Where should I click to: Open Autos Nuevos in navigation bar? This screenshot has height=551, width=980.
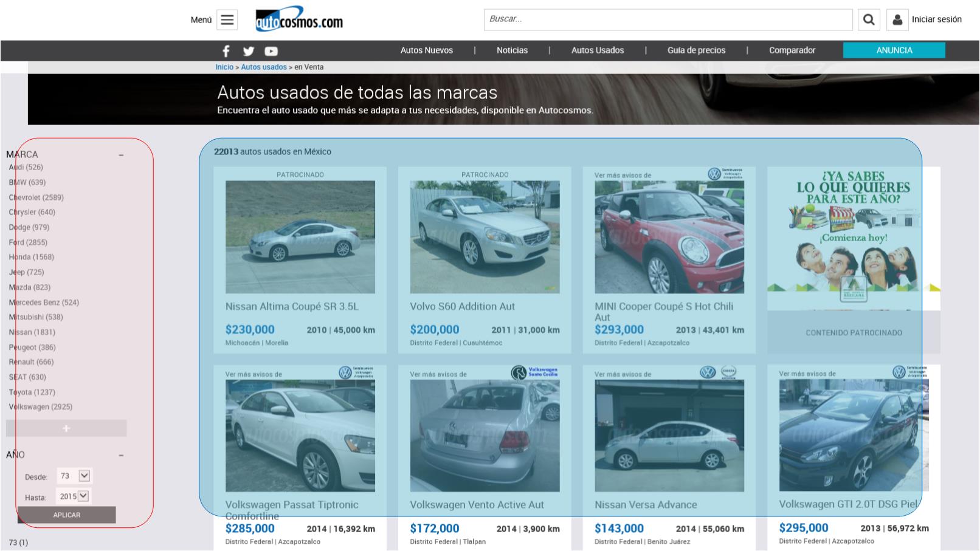[x=426, y=50]
